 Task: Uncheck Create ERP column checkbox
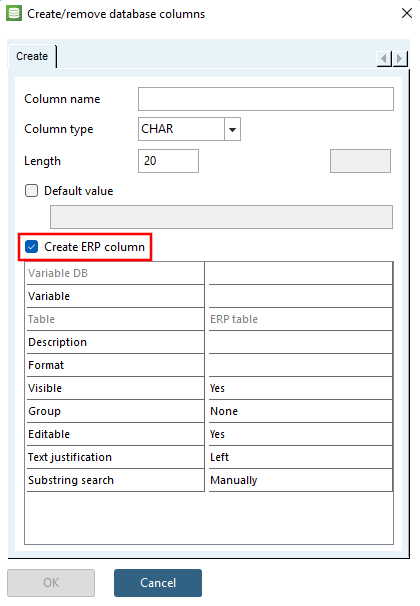pyautogui.click(x=31, y=247)
